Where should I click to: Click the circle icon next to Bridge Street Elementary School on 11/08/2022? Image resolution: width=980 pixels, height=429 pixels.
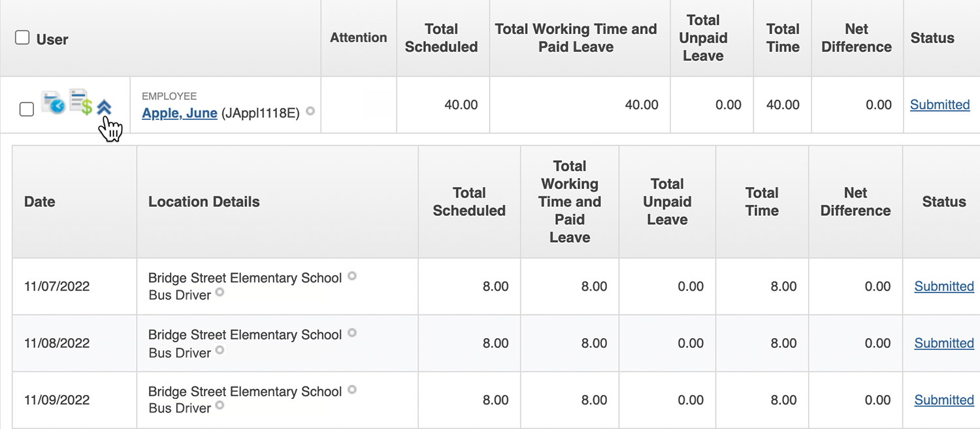pyautogui.click(x=352, y=333)
